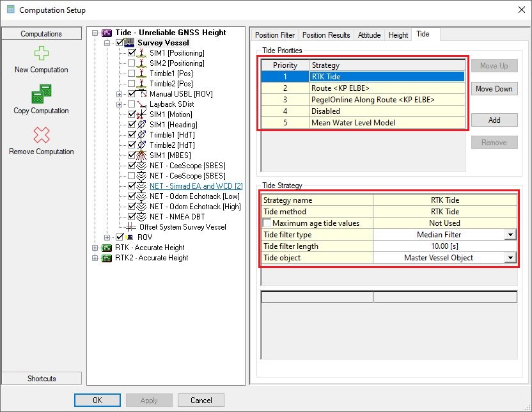Click the Copy Computation icon

pyautogui.click(x=41, y=95)
